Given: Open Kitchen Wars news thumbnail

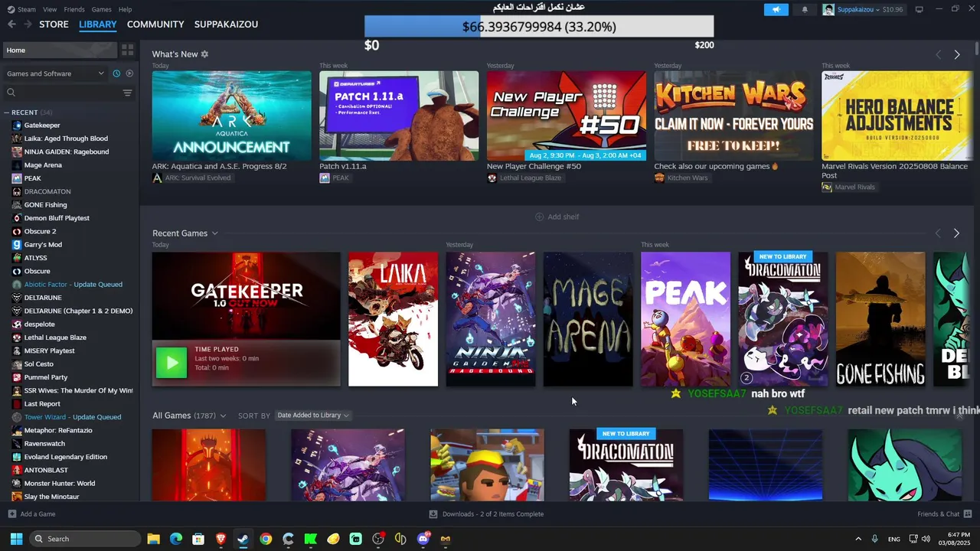Looking at the screenshot, I should (733, 116).
